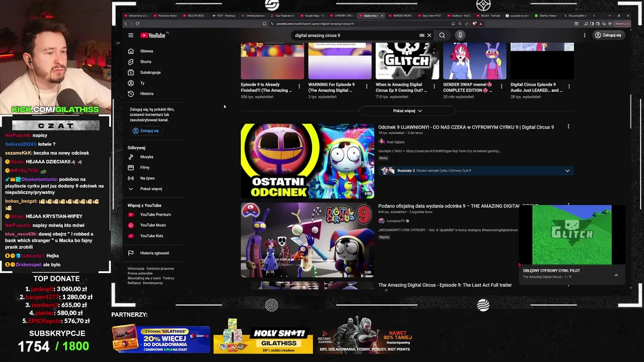Viewport: 644px width, 362px height.
Task: Reload page with browser refresh icon
Action: pyautogui.click(x=137, y=24)
